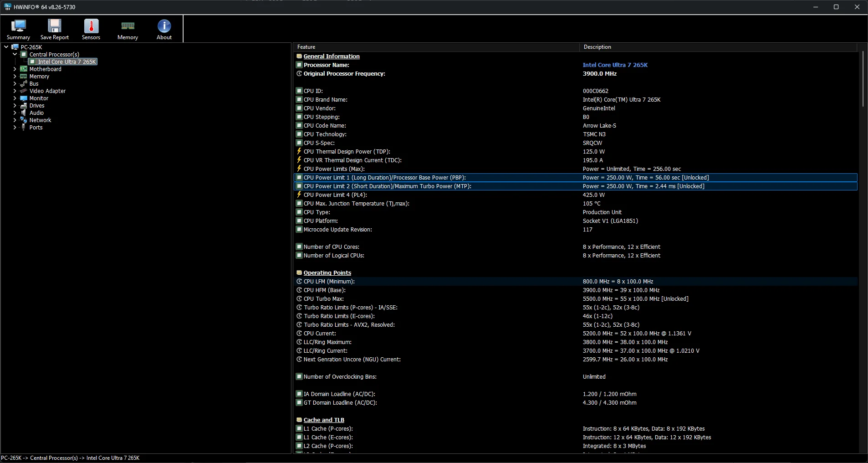Select the Audio tree item
Viewport: 868px width, 463px height.
(36, 113)
